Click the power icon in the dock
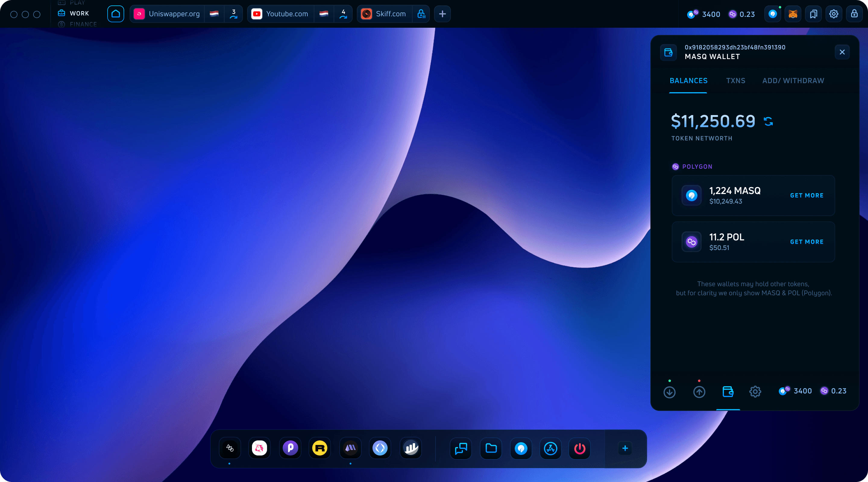The height and width of the screenshot is (482, 868). click(580, 448)
